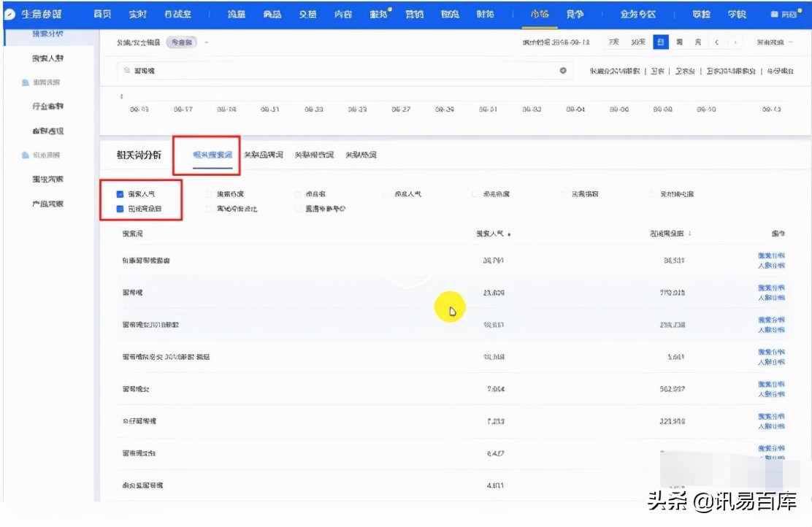Click inside the keyword search input field
Viewport: 812px width, 527px height.
(292, 70)
